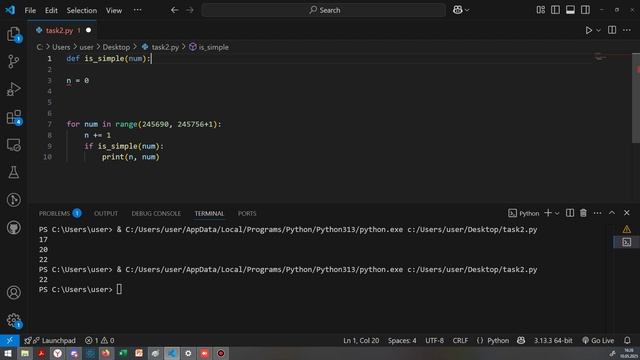Run the Python file with play button
640x360 pixels.
point(589,30)
